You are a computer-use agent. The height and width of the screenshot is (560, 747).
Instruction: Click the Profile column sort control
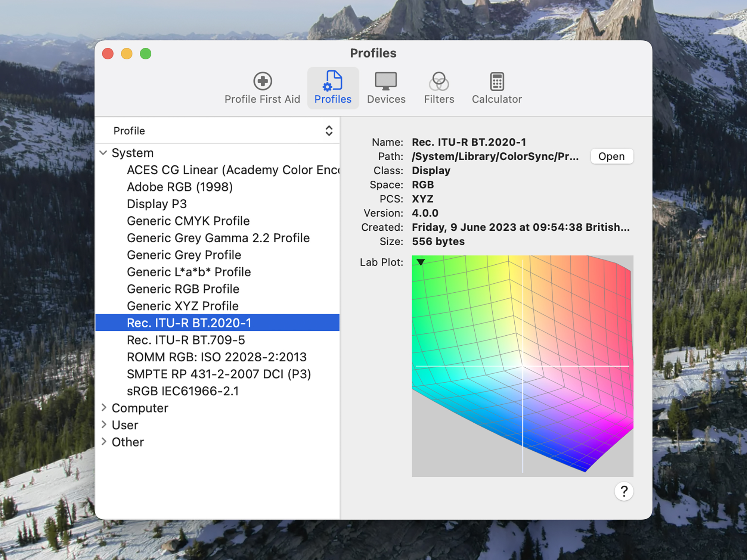click(329, 130)
